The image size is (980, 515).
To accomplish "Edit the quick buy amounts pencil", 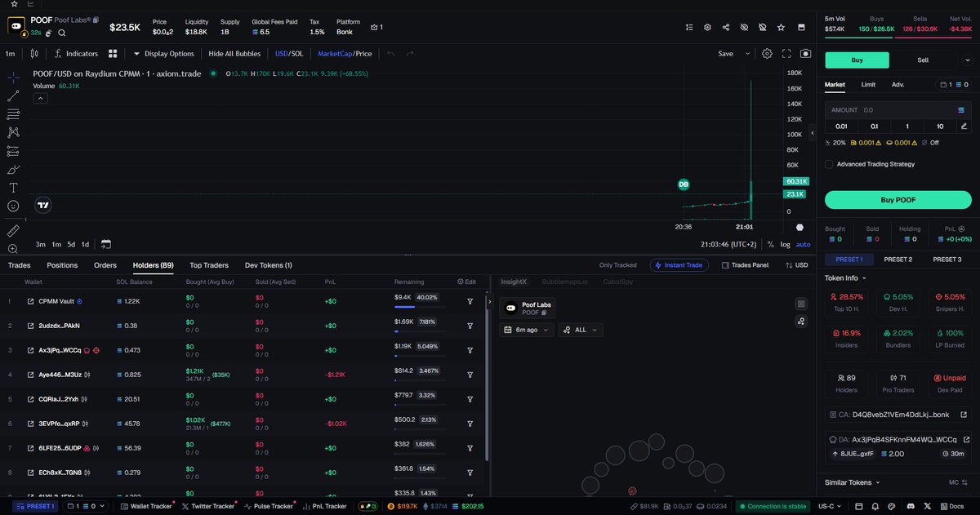I will (x=964, y=127).
